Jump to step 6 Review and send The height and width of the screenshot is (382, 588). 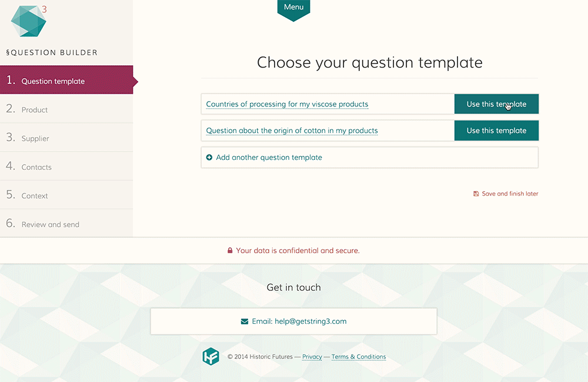(x=66, y=223)
